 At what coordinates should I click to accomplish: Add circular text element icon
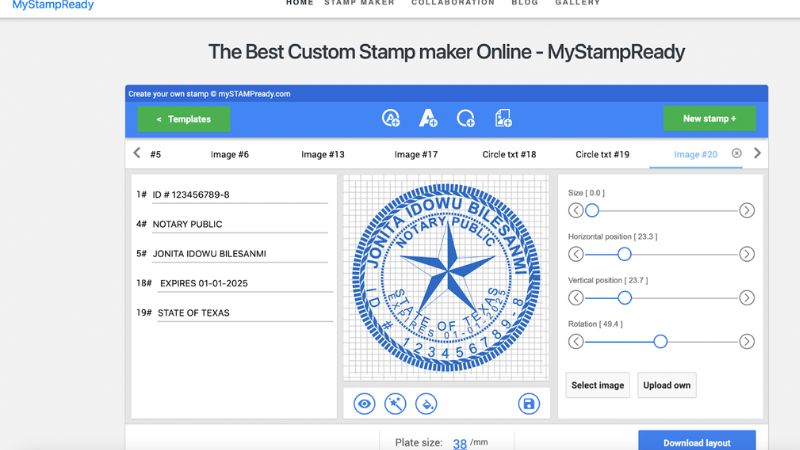(x=391, y=118)
